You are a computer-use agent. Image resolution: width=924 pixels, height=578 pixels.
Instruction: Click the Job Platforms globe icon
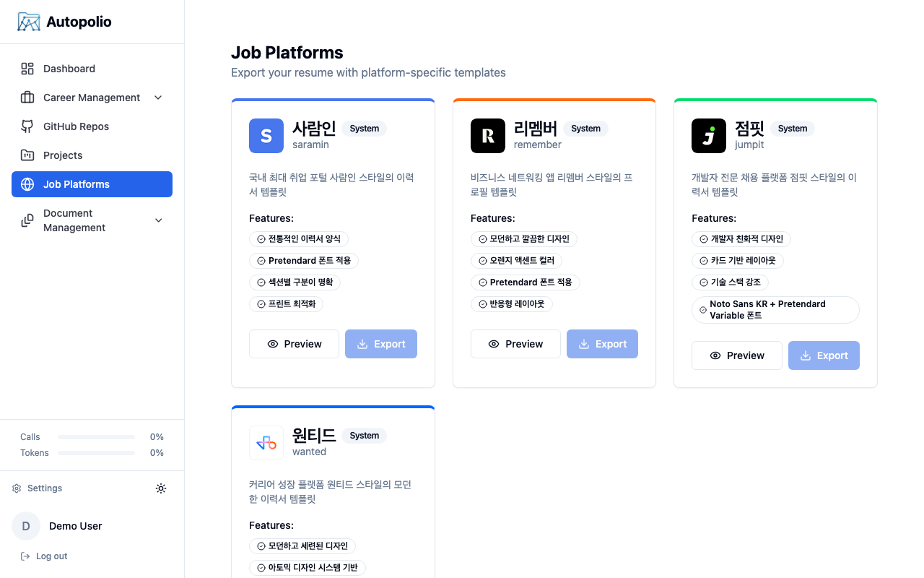[26, 184]
